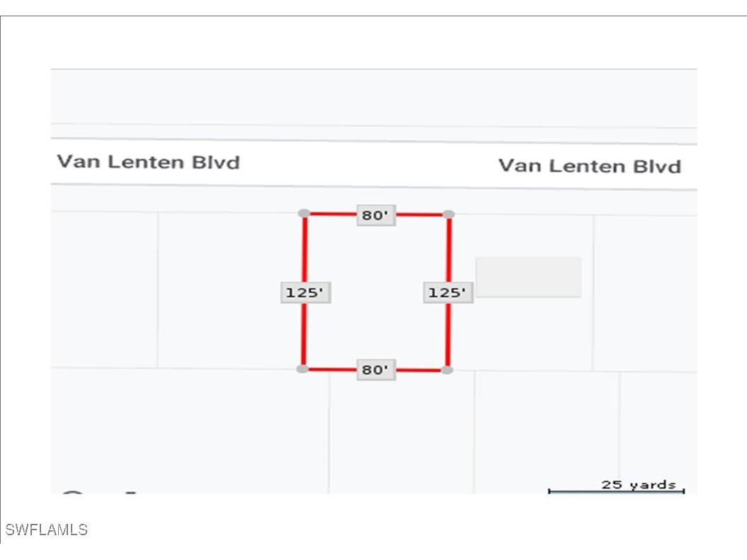Select the bottom-left corner point of the lot
The image size is (747, 560).
click(303, 369)
